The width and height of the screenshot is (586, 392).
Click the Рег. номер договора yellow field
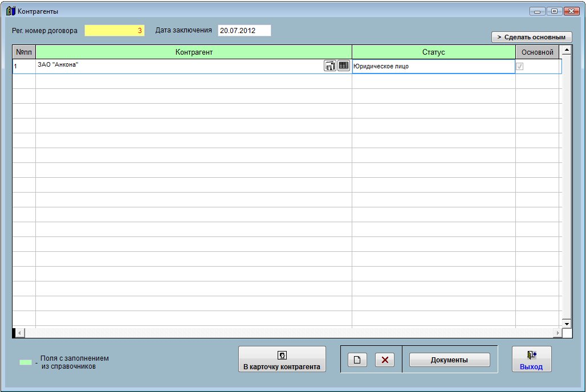pos(115,31)
